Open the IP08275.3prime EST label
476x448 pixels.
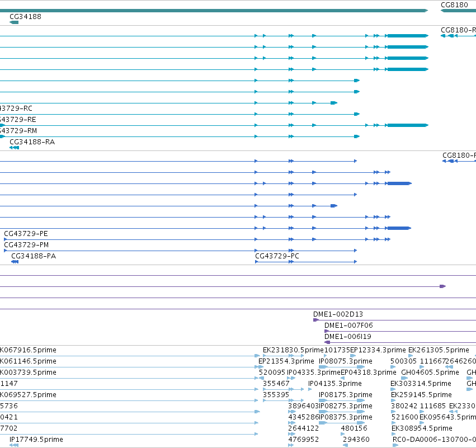pyautogui.click(x=346, y=406)
